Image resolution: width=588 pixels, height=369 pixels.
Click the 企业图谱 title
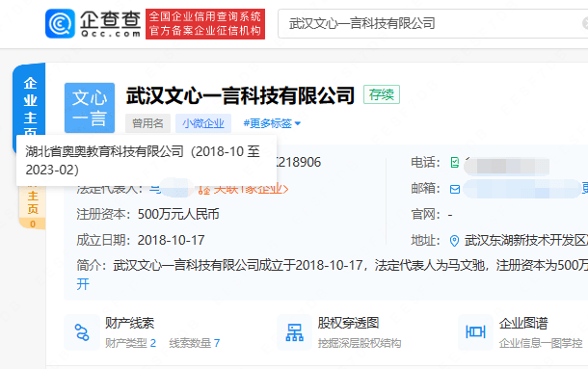pos(523,323)
